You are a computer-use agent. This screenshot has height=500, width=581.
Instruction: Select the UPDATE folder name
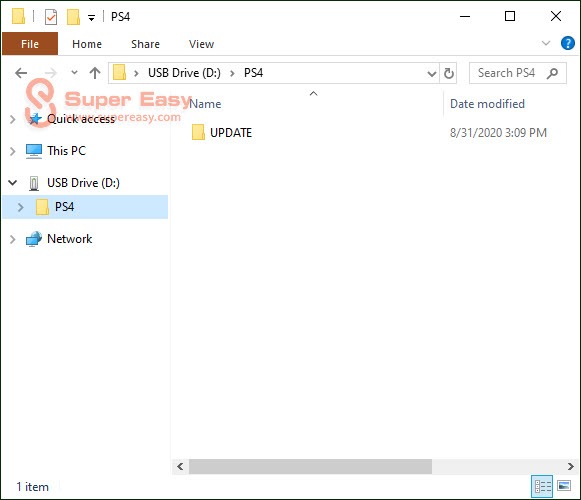(x=231, y=133)
